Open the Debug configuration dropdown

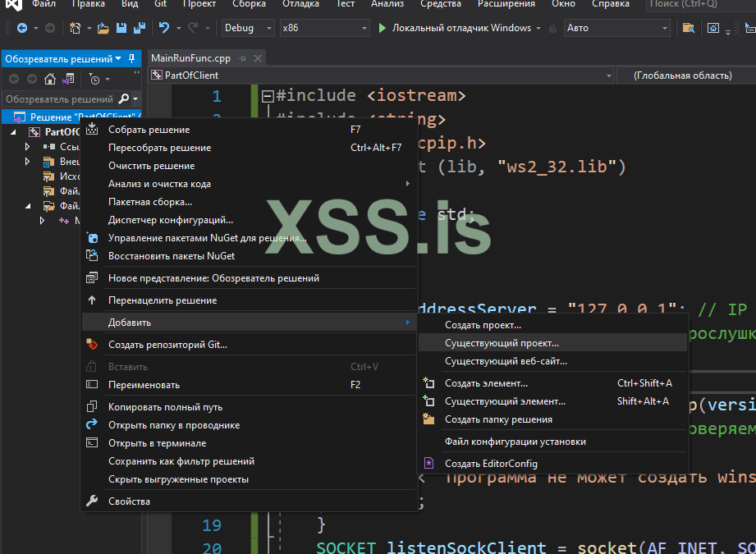[x=248, y=28]
